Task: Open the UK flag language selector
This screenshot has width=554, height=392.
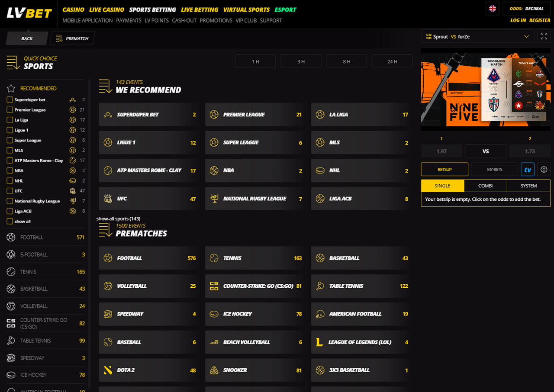Action: pos(492,8)
